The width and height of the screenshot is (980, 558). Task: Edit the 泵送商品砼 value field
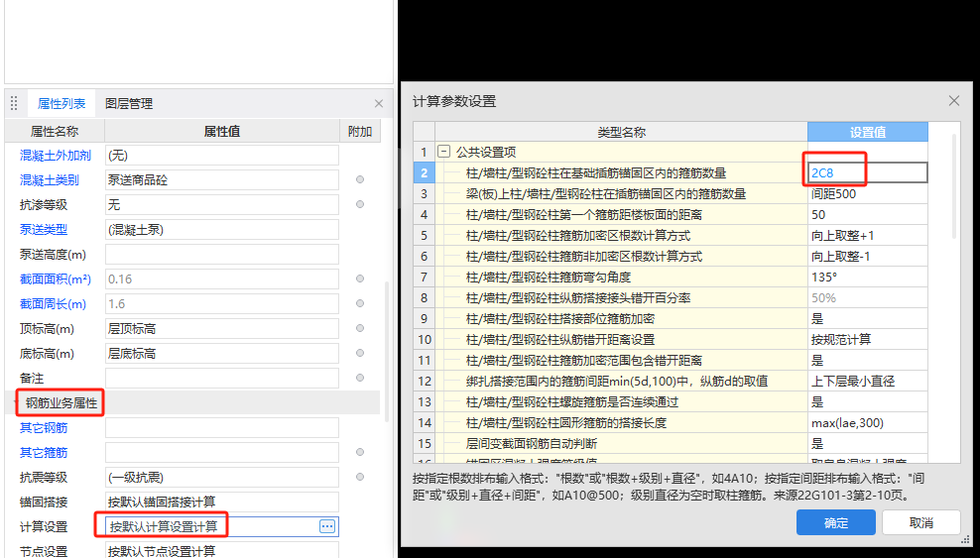(222, 179)
